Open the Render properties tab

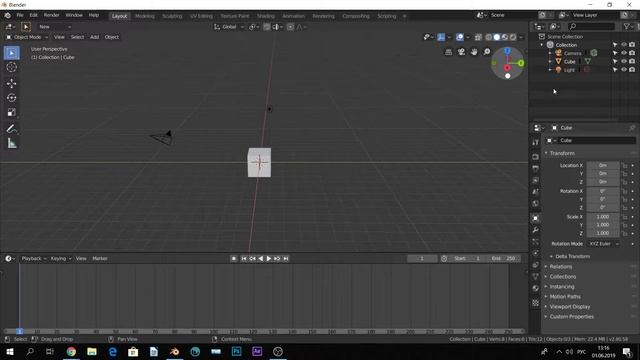tap(536, 157)
